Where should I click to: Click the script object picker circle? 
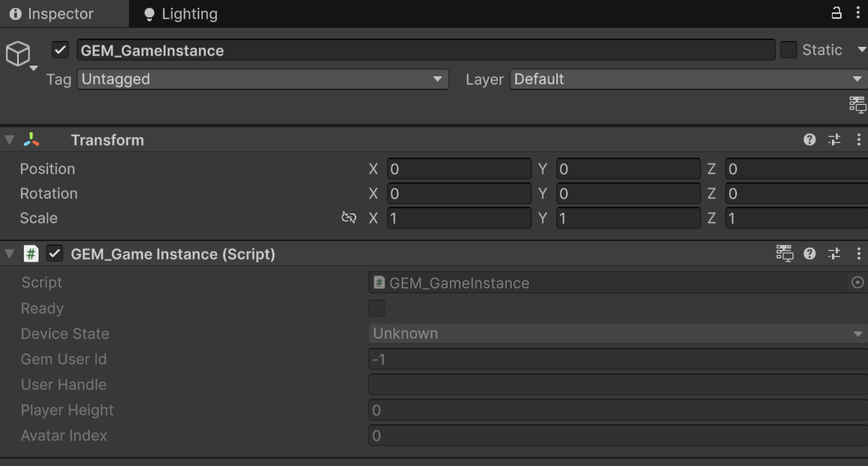pyautogui.click(x=857, y=283)
